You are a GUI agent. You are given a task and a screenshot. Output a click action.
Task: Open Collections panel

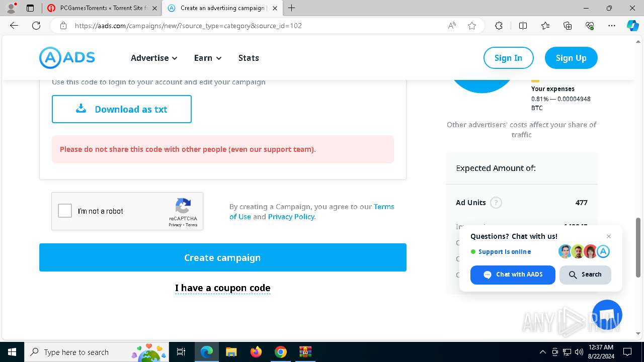click(x=568, y=26)
